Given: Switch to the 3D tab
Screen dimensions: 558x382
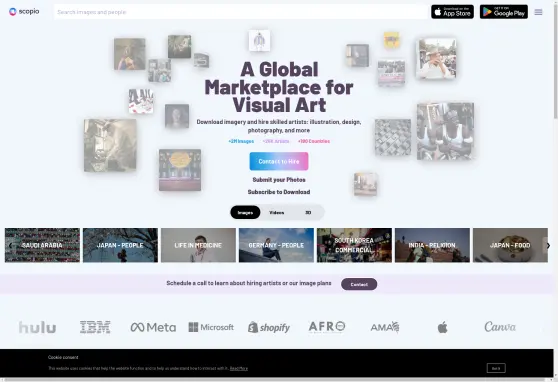Looking at the screenshot, I should (308, 213).
